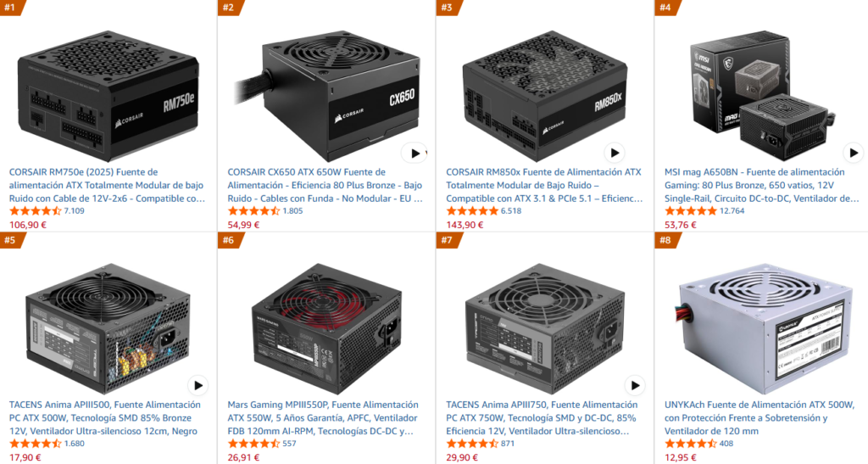This screenshot has width=868, height=464.
Task: Open the 6.518 reviews count link
Action: point(511,211)
